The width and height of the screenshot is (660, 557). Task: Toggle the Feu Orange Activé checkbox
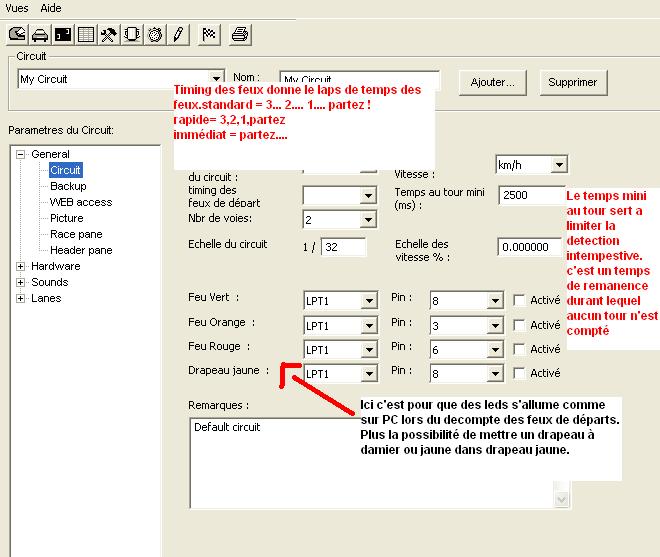(519, 325)
